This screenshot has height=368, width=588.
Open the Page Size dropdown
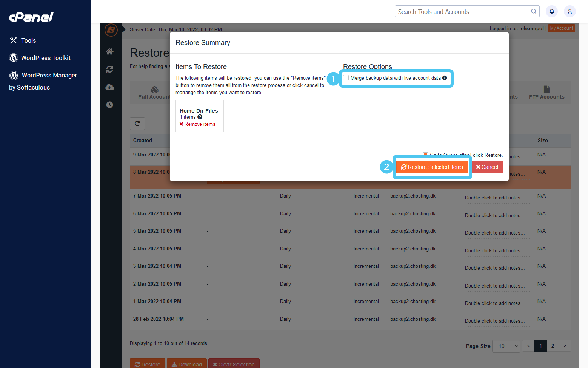506,346
